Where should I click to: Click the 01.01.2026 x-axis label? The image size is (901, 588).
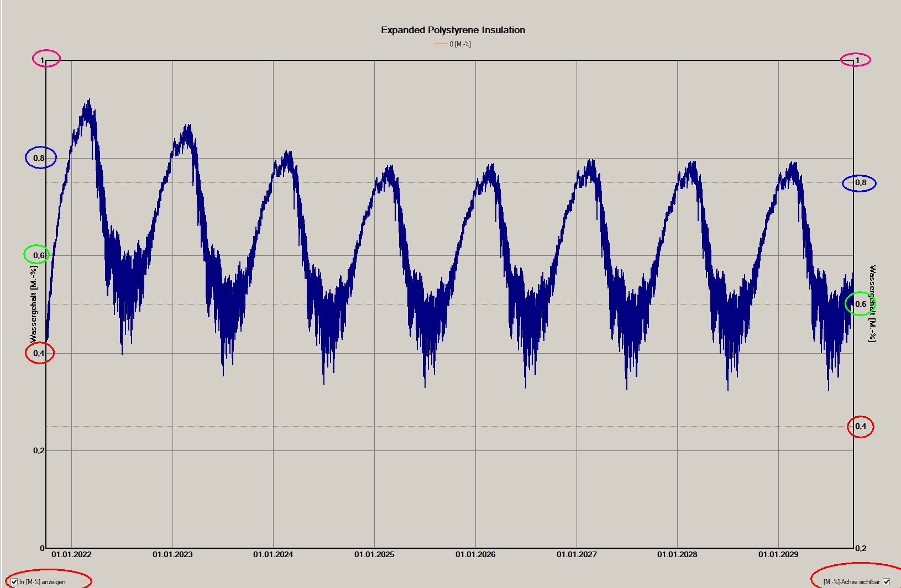pyautogui.click(x=475, y=554)
